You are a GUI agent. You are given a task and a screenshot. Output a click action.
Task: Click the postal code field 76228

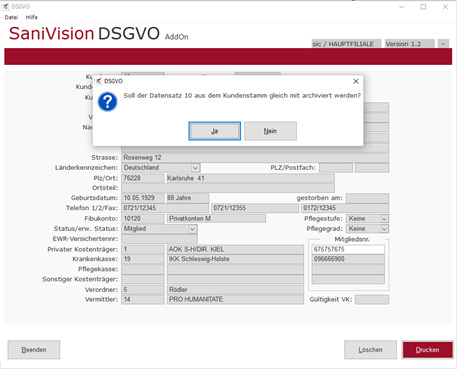pos(143,178)
